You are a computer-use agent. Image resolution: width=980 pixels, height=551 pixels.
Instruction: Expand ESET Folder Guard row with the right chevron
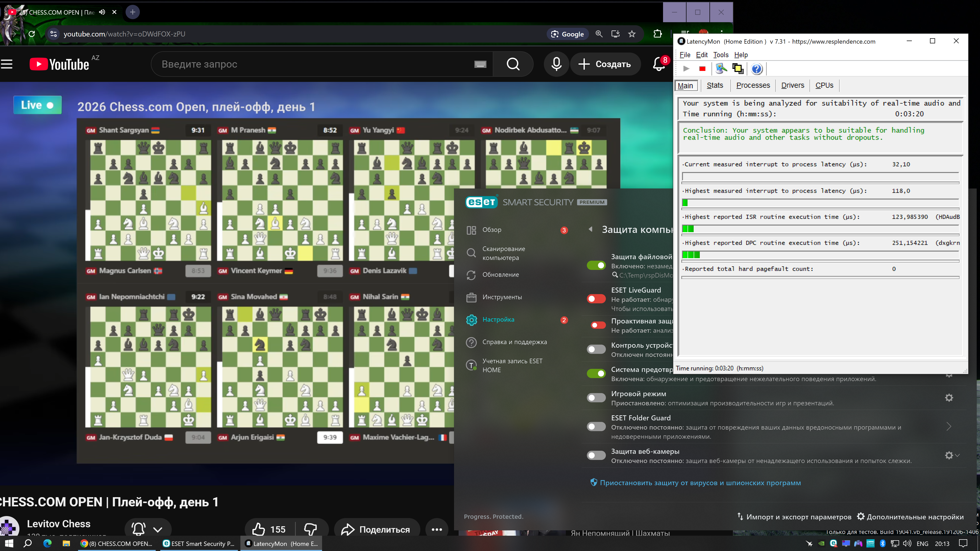click(949, 427)
